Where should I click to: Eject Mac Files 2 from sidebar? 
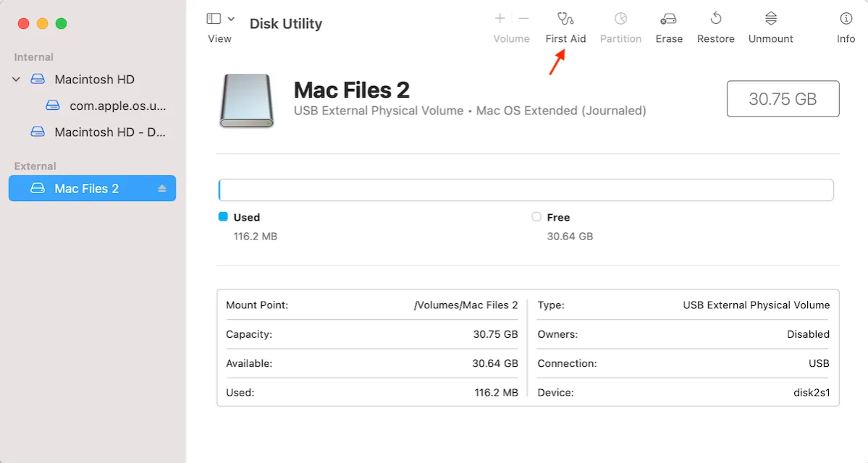(161, 189)
